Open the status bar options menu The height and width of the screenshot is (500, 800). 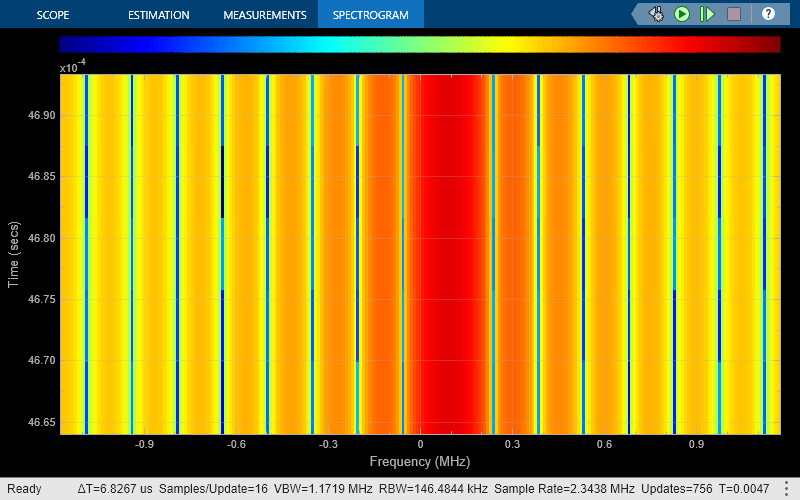pyautogui.click(x=786, y=488)
